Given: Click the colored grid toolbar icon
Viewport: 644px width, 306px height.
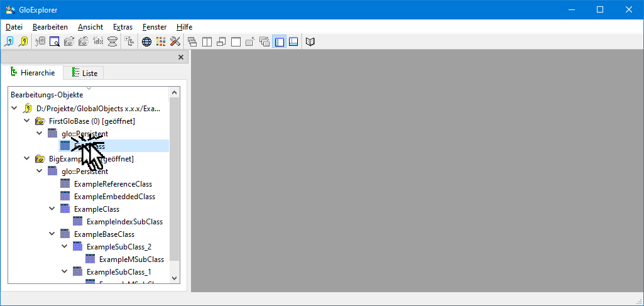Looking at the screenshot, I should [x=161, y=41].
